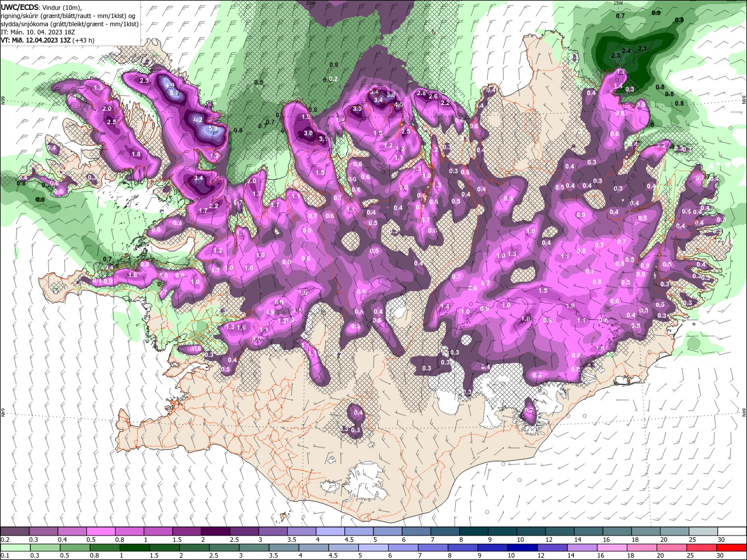This screenshot has width=747, height=560.
Task: Click the '2.3' value in the dark green area
Action: tap(615, 55)
